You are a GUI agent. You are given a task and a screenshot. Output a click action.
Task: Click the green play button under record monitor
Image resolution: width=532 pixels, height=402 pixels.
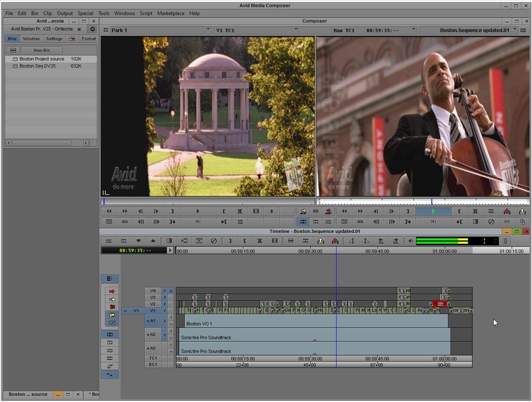coord(433,211)
